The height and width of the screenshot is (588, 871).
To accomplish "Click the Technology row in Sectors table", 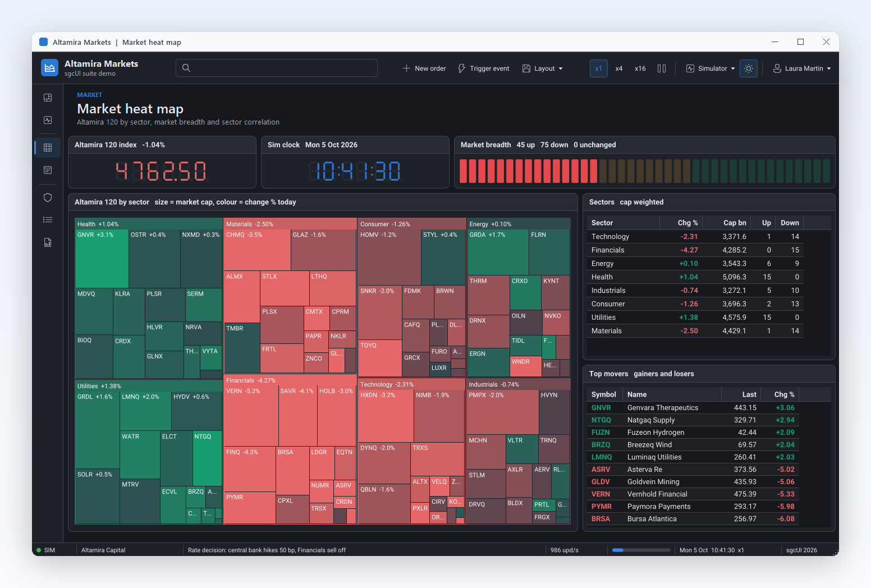I will click(695, 237).
